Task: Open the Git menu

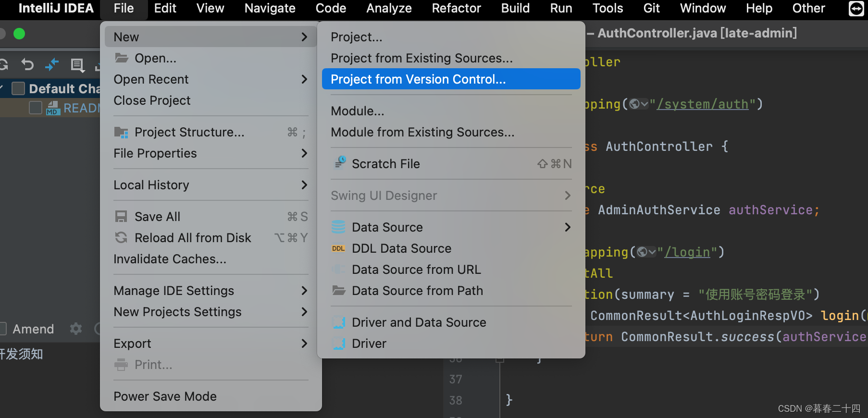Action: [651, 8]
